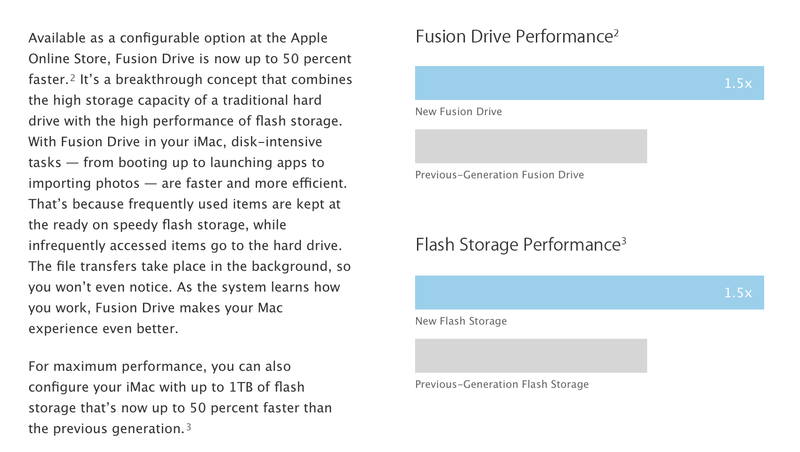Image resolution: width=800 pixels, height=452 pixels.
Task: Click the Apple Online Store text
Action: pos(178,48)
